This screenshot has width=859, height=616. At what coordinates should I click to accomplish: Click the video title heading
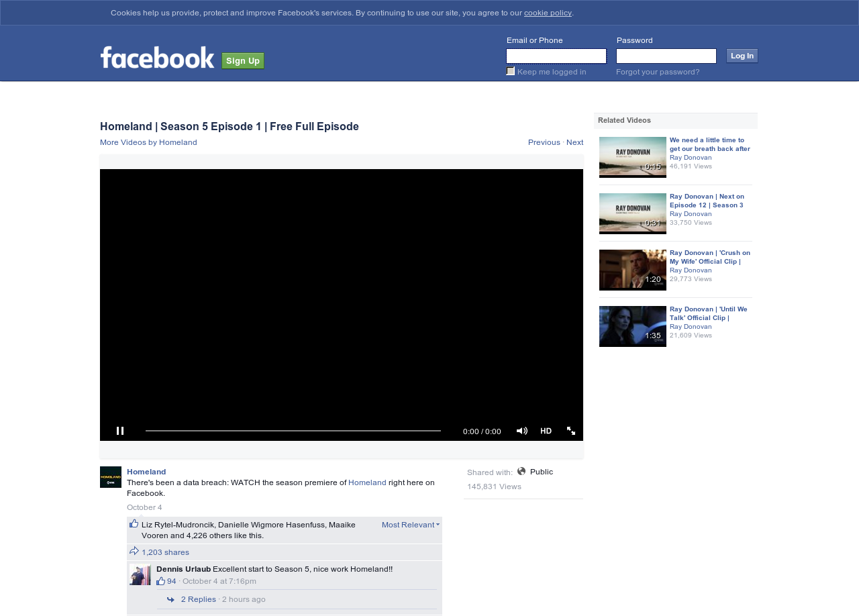click(x=230, y=127)
